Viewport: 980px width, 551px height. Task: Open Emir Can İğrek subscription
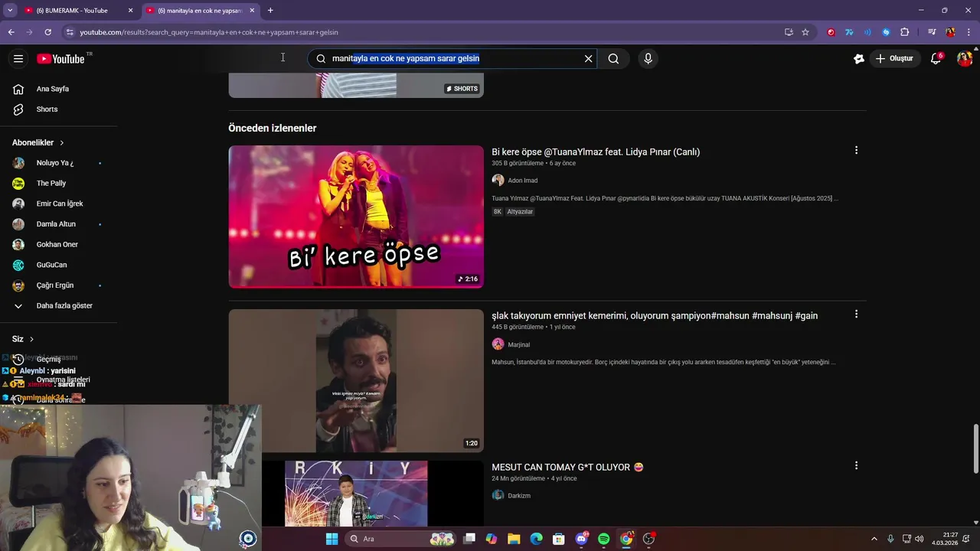coord(58,204)
